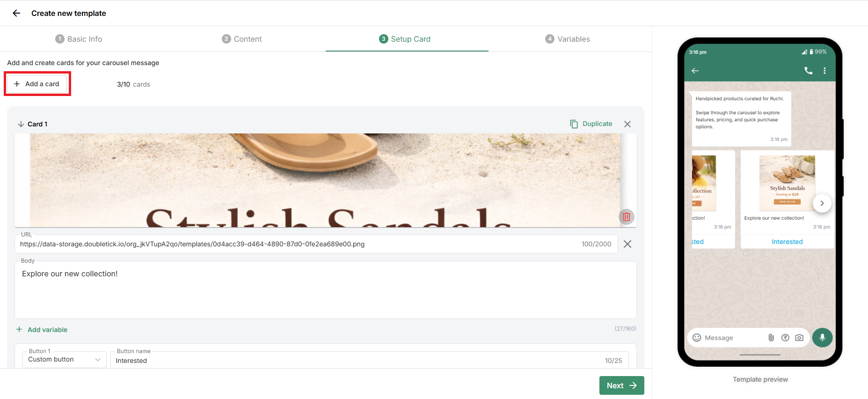Tap the attachment paperclip in preview

pyautogui.click(x=771, y=338)
